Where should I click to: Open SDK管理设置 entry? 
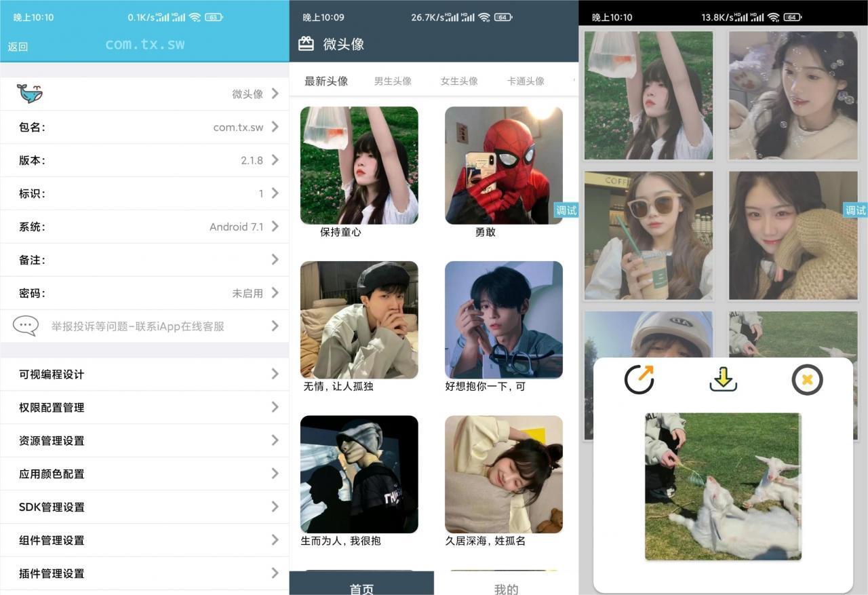pos(144,507)
